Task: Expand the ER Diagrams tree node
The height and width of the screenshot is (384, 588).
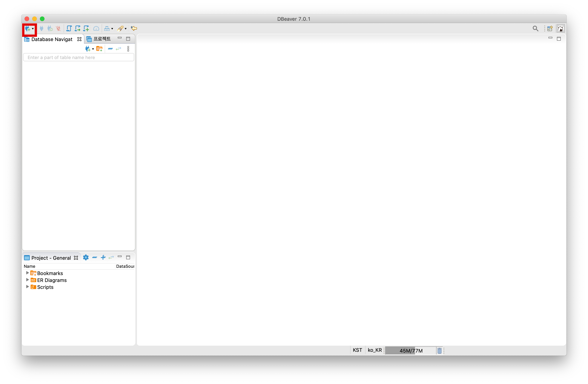Action: pyautogui.click(x=27, y=280)
